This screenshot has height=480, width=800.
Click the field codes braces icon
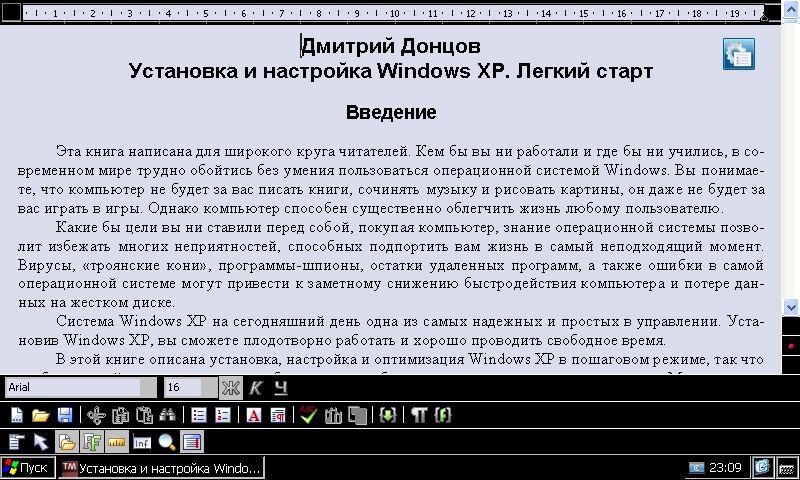(x=443, y=416)
